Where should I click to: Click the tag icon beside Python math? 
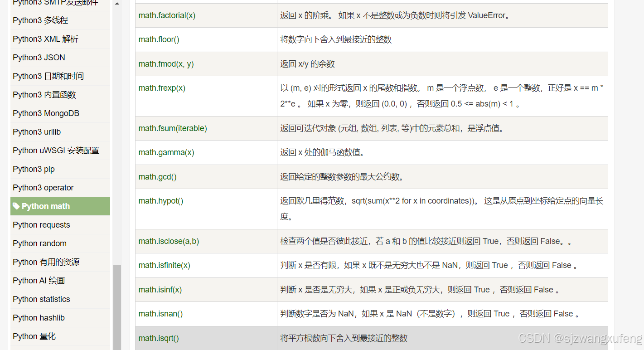pos(17,206)
